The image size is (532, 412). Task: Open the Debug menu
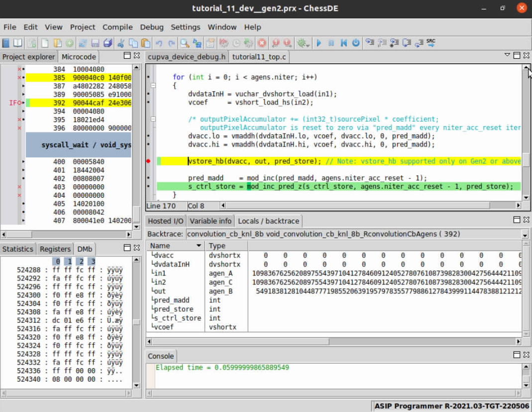pos(151,27)
